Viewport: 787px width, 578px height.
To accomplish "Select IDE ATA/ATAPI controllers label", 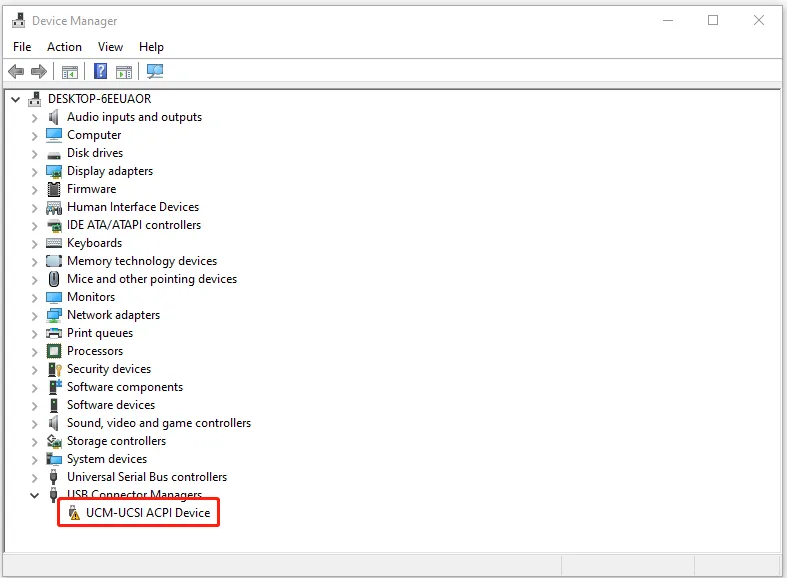I will 134,225.
